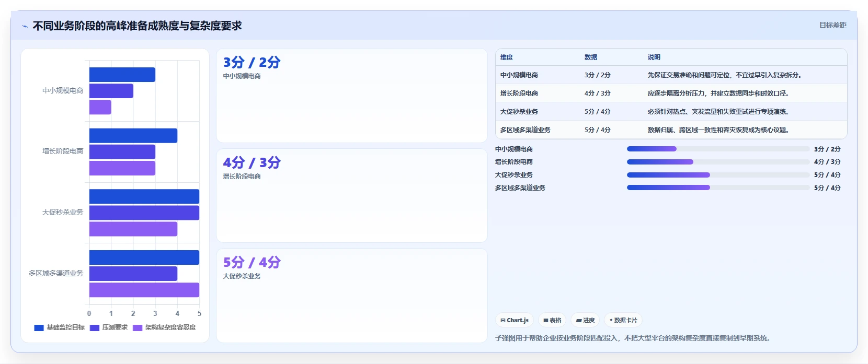Image resolution: width=868 pixels, height=364 pixels.
Task: Click the 3分 / 2分 value beside progress bar
Action: [x=827, y=149]
